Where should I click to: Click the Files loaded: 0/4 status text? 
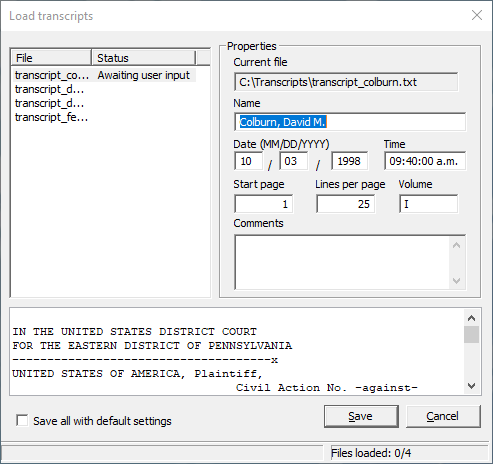[x=371, y=453]
